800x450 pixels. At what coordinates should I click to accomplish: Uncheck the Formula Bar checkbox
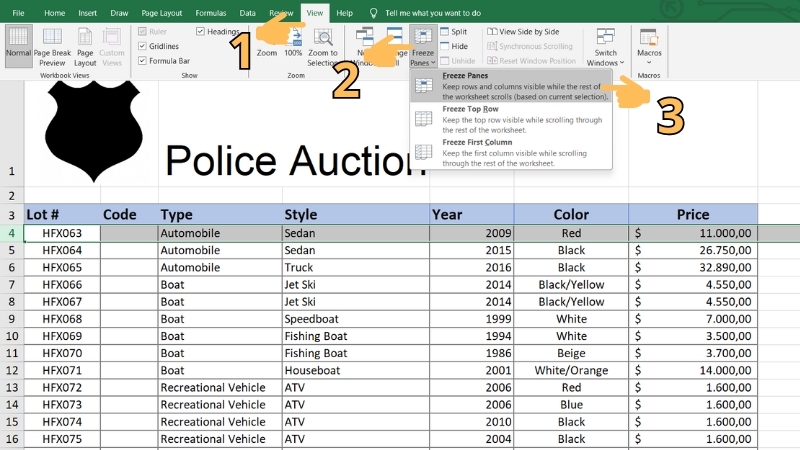[141, 60]
